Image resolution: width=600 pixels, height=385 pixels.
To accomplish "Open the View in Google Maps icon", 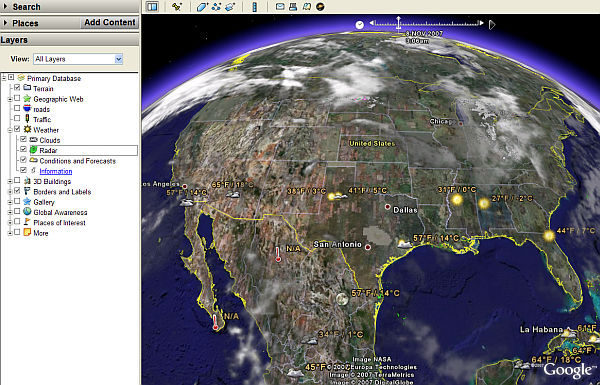I will (307, 7).
